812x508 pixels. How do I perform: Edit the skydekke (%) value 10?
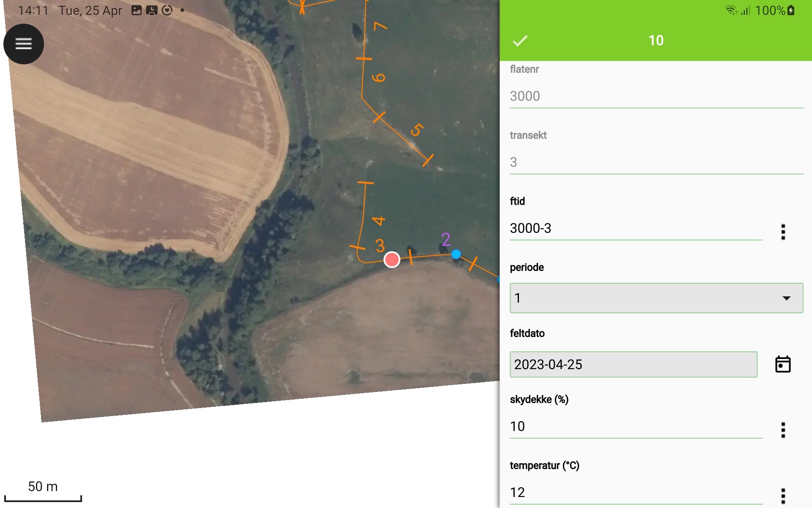pos(636,427)
